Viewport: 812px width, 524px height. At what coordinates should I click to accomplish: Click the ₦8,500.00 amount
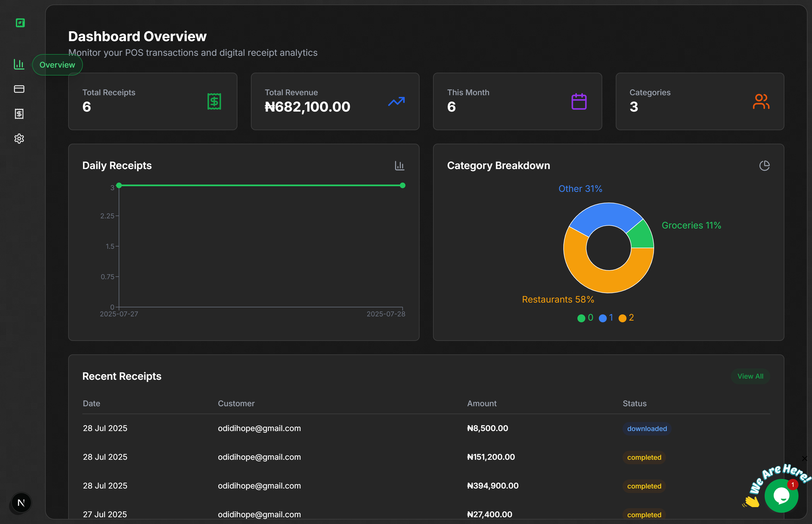[x=487, y=428]
